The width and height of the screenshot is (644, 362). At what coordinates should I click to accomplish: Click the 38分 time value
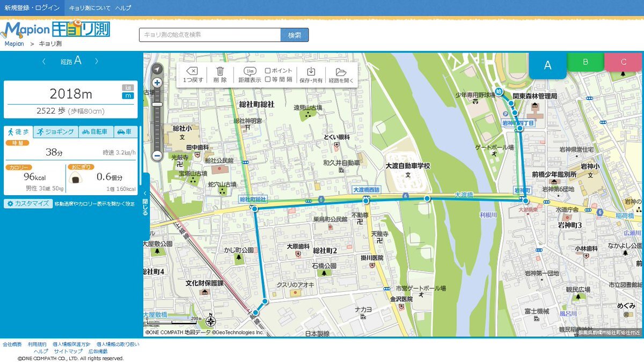tap(54, 152)
